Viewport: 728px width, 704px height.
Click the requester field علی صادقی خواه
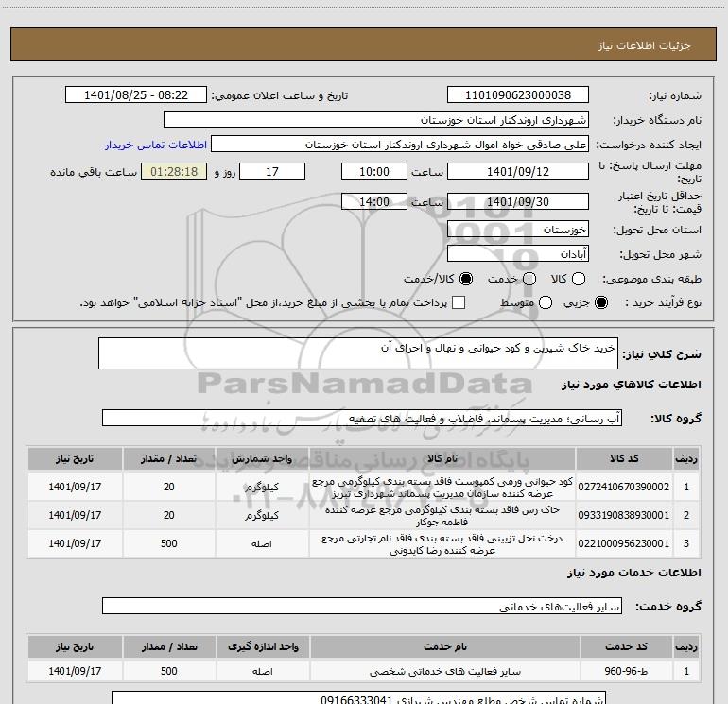[x=400, y=145]
